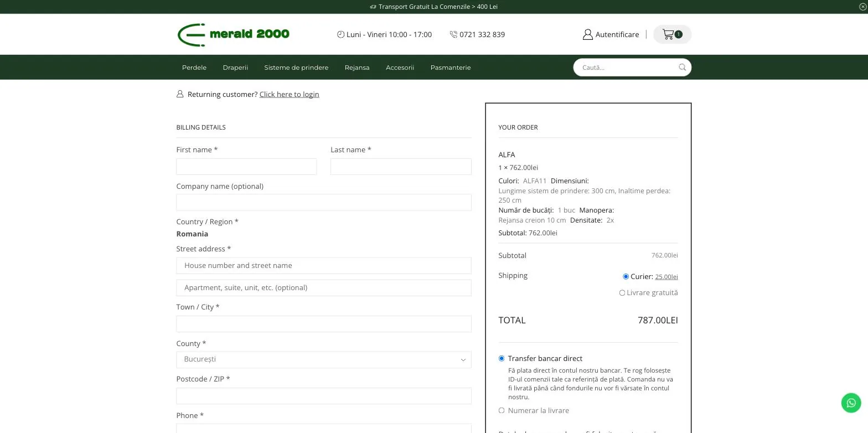Click the 'Click here to login' link
Viewport: 868px width, 433px height.
(x=289, y=94)
